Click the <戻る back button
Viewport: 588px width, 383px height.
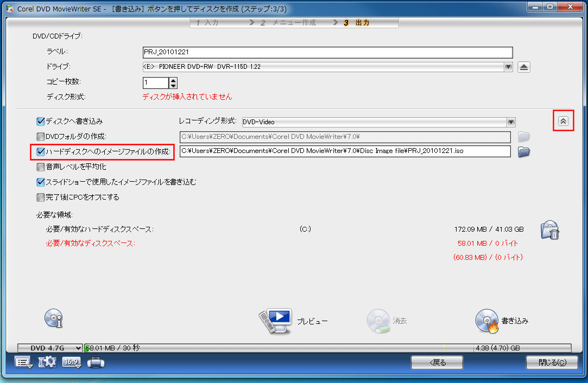click(x=437, y=362)
